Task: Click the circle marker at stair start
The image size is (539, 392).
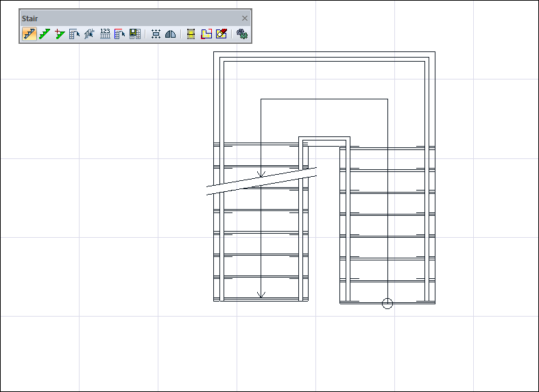Action: click(387, 303)
